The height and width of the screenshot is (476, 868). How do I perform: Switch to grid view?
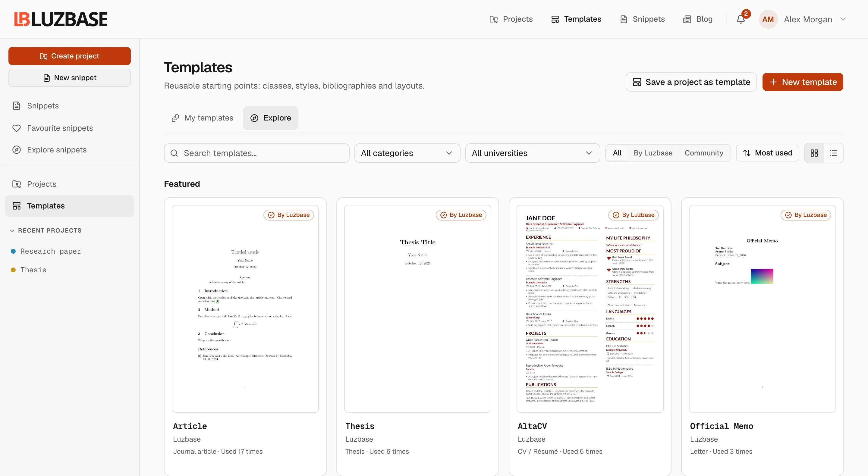click(814, 153)
